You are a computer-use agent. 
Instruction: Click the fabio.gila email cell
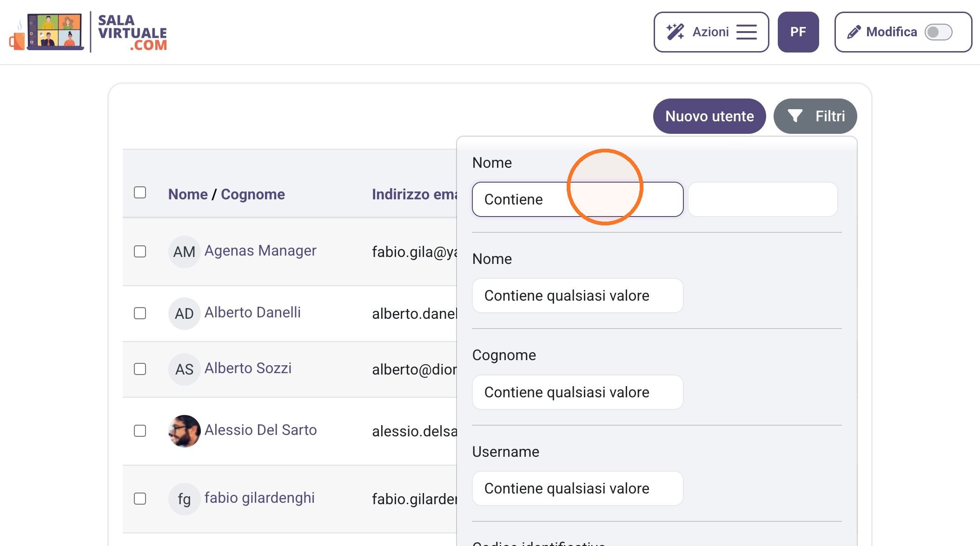[x=415, y=252]
